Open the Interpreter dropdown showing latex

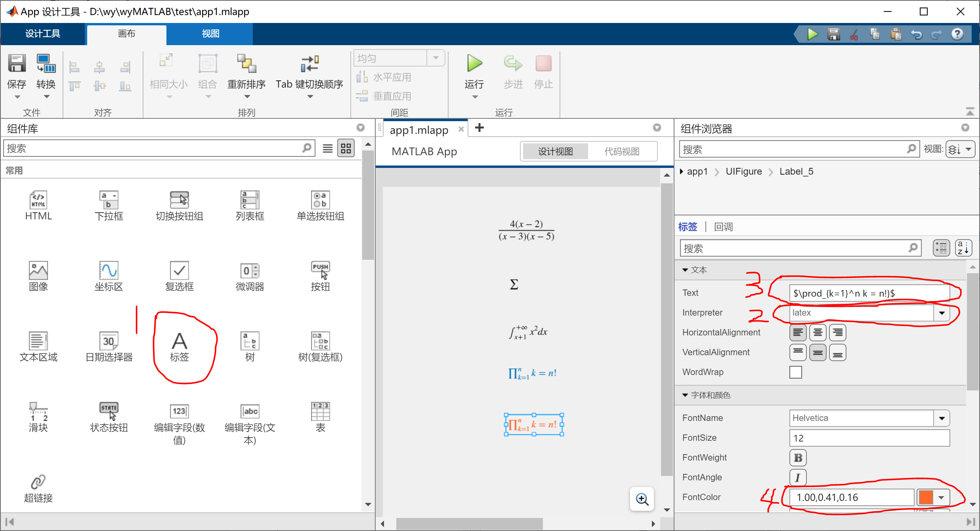942,312
